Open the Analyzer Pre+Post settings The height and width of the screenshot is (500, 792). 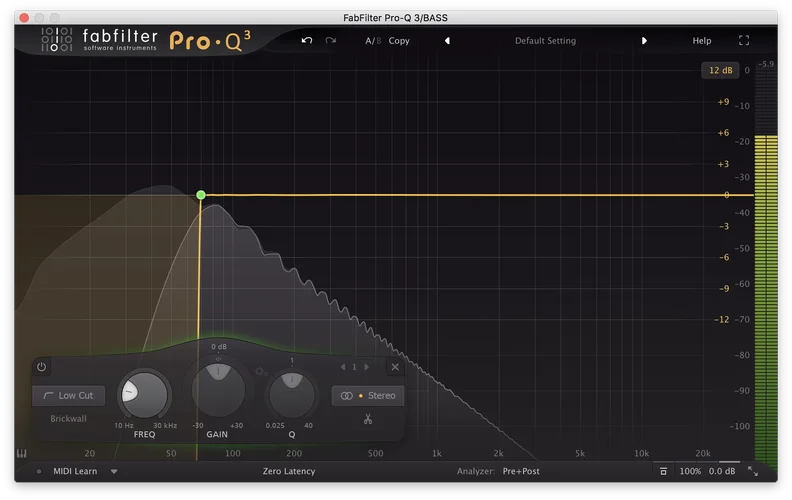tap(521, 471)
